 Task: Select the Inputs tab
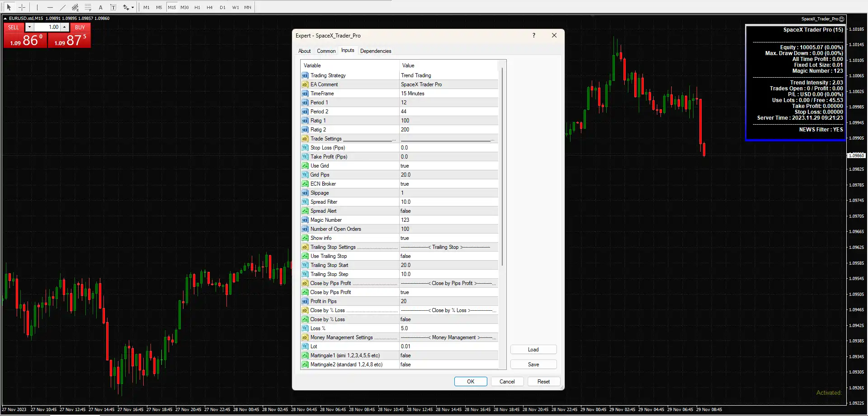[x=348, y=50]
